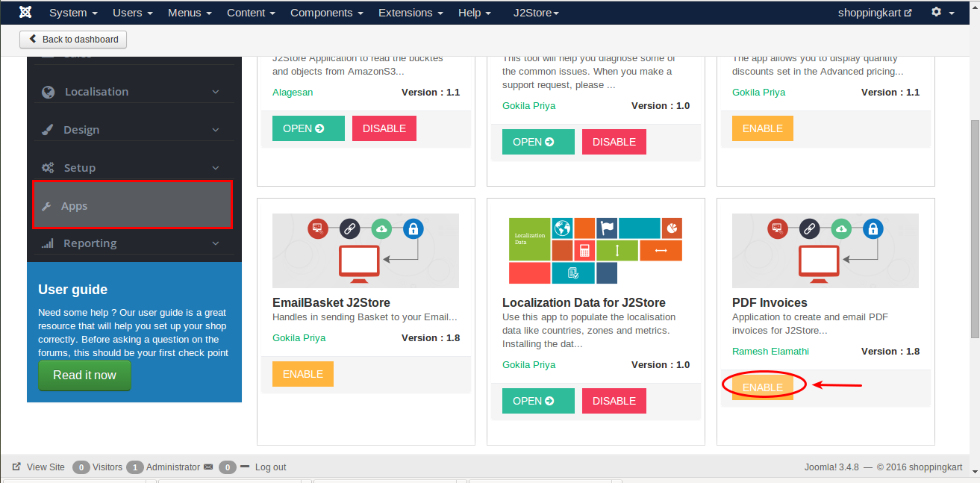The image size is (980, 483).
Task: Enable the EmailBasket J2Store app
Action: 303,374
